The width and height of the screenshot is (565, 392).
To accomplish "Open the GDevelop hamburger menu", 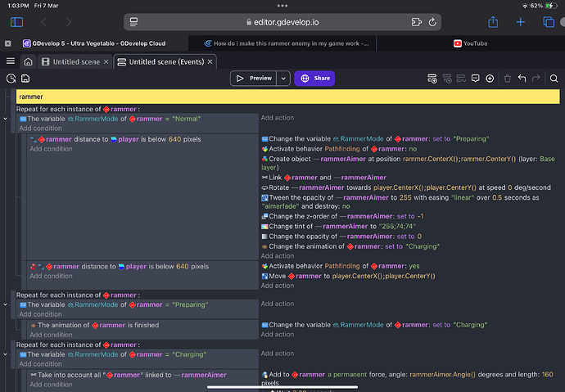I will (11, 61).
